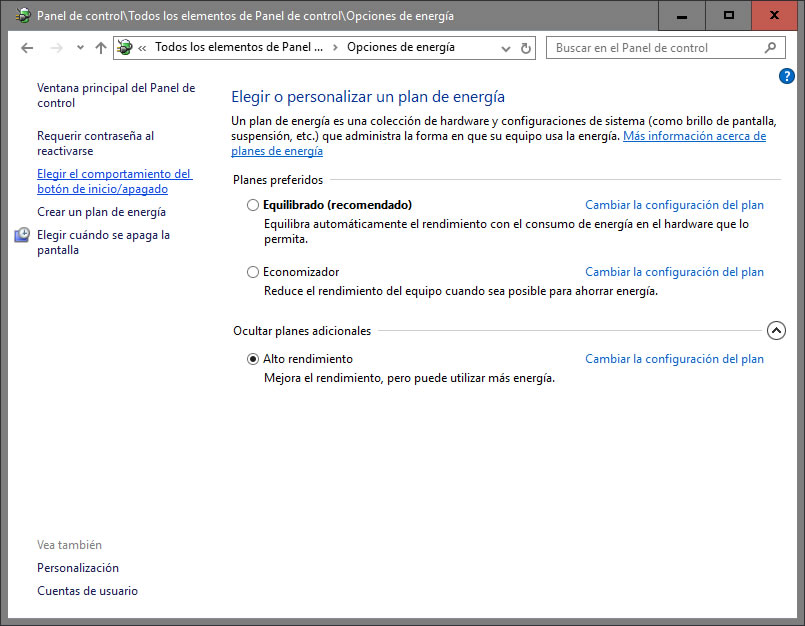Click the power options icon in address bar
The image size is (805, 626).
(x=125, y=47)
